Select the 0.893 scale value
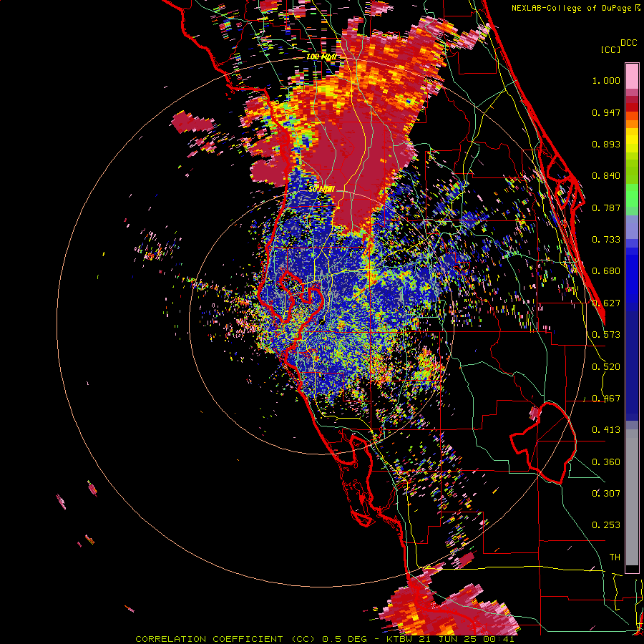Screen dimensions: 644x644 click(606, 144)
